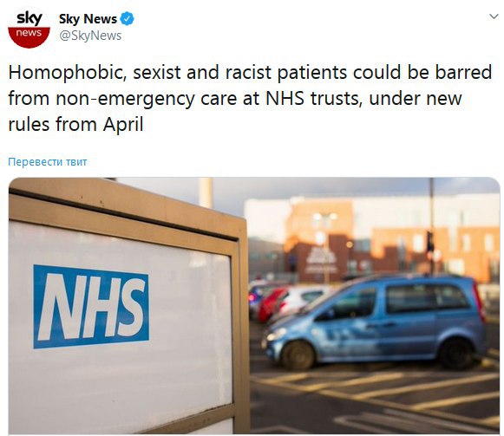Click the blue car in the photo
The height and width of the screenshot is (436, 504).
point(375,322)
